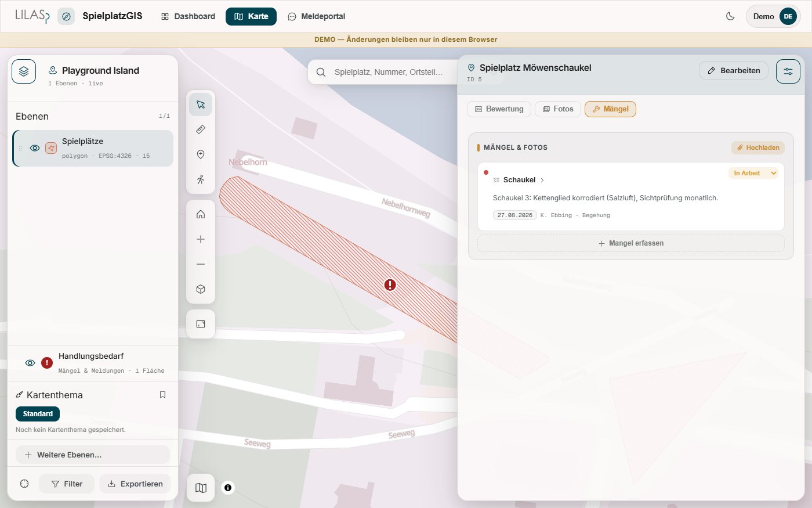Image resolution: width=812 pixels, height=508 pixels.
Task: Open the Filter options
Action: pos(67,484)
